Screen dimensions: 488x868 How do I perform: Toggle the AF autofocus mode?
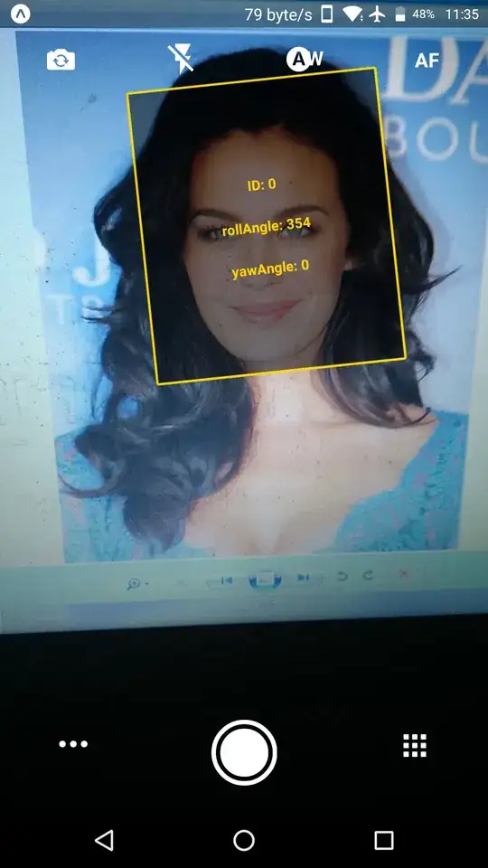click(427, 61)
